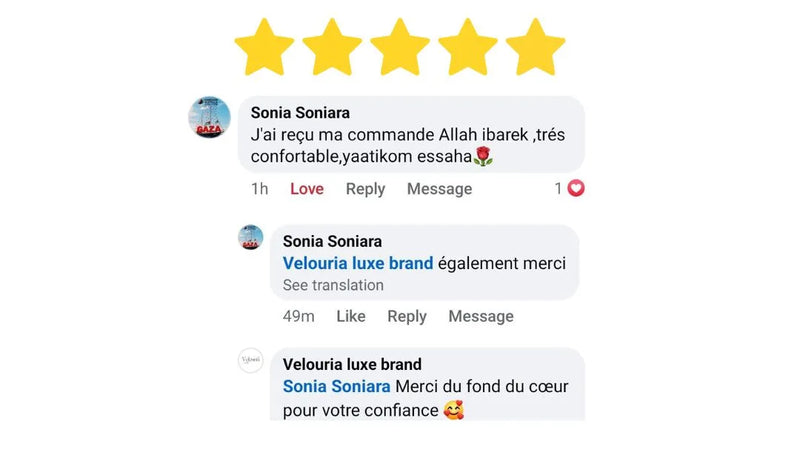Image resolution: width=800 pixels, height=467 pixels.
Task: Open the blue Sonia Soniara mention
Action: (x=337, y=386)
